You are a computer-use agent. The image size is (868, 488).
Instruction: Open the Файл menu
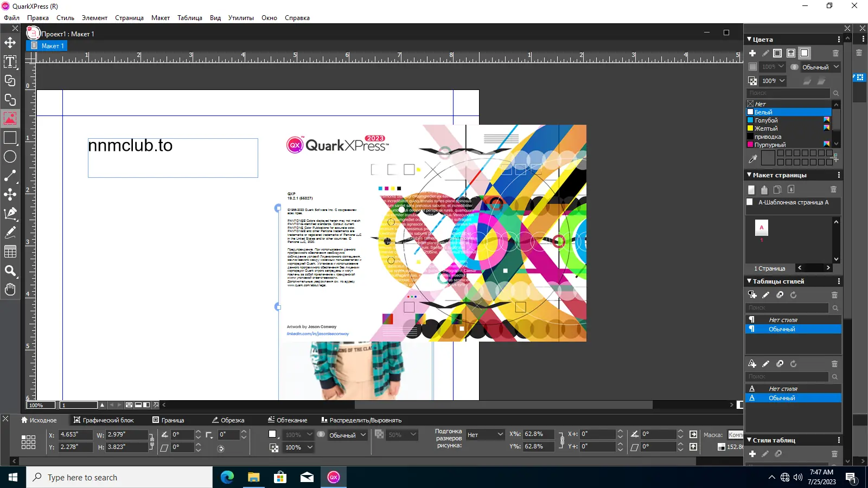pos(11,18)
